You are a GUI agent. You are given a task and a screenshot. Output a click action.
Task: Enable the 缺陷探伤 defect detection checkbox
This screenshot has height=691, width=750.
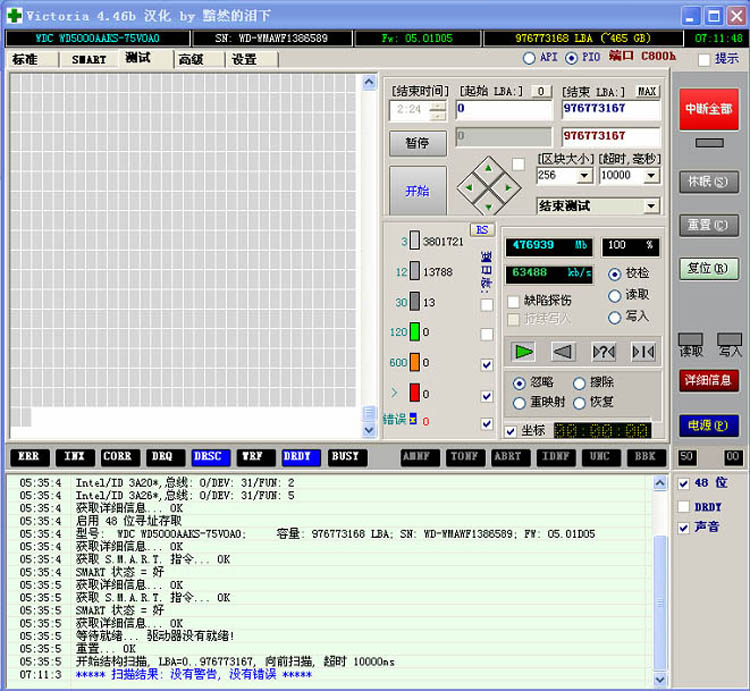tap(513, 301)
